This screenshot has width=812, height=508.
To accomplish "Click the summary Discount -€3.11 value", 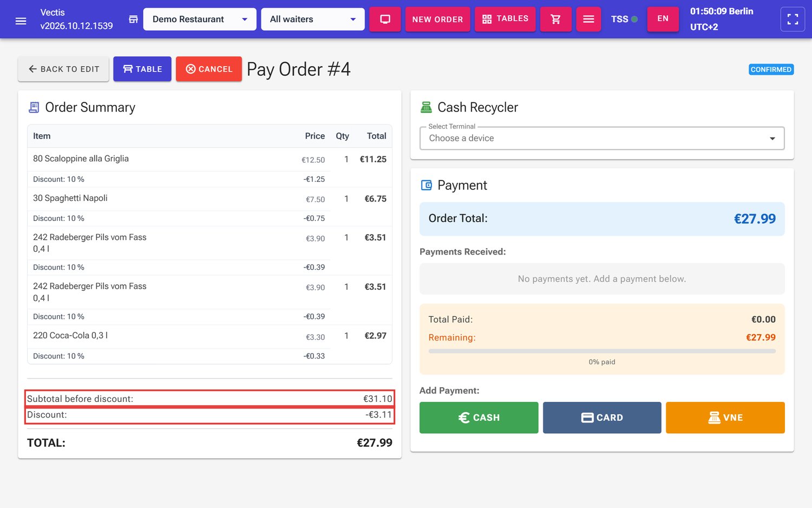I will [x=378, y=415].
